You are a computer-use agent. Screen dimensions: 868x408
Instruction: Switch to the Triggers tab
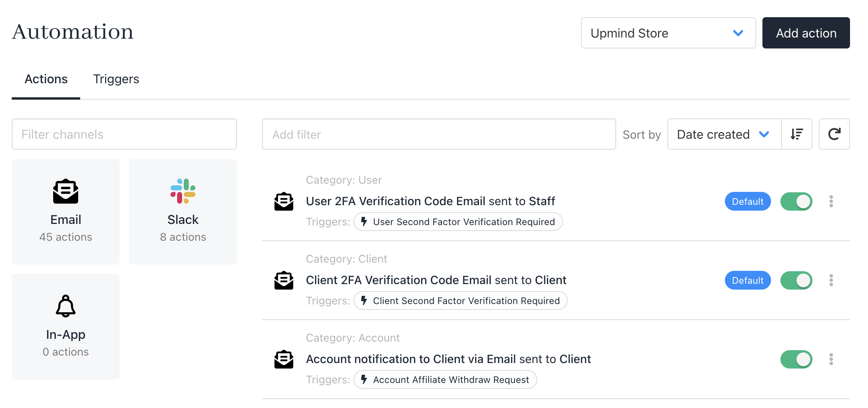pyautogui.click(x=116, y=79)
